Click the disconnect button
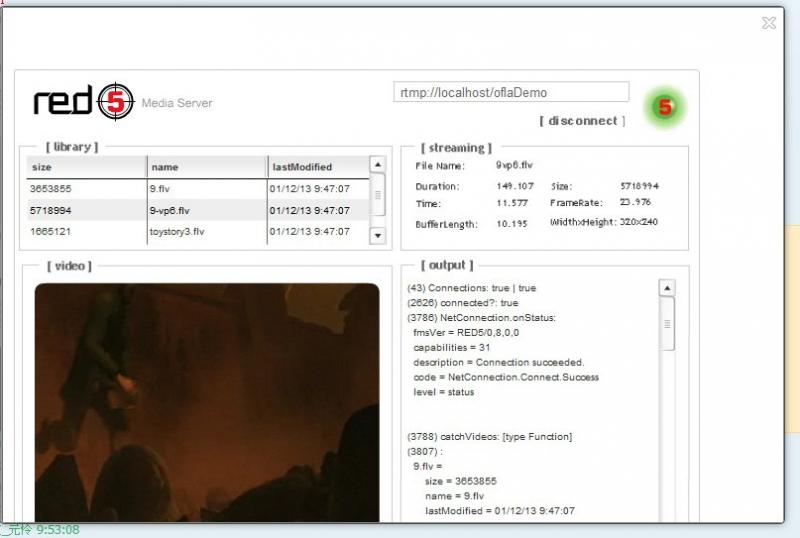Viewport: 800px width, 538px height. (582, 121)
